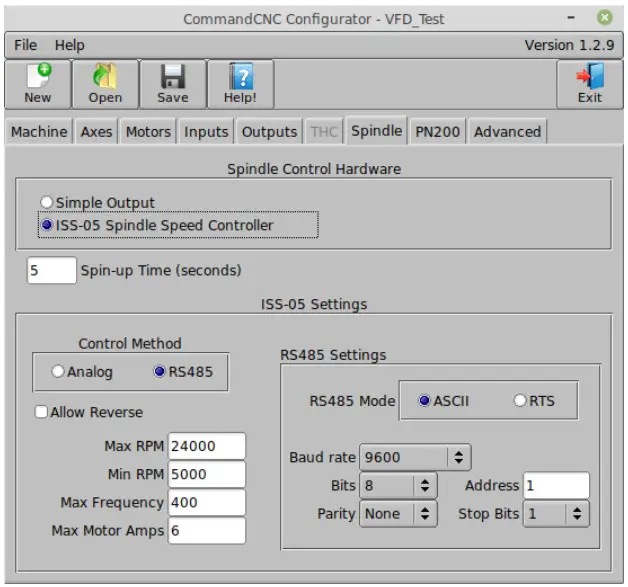Screen dimensions: 628x587
Task: Open the Stop Bits dropdown
Action: coord(556,514)
